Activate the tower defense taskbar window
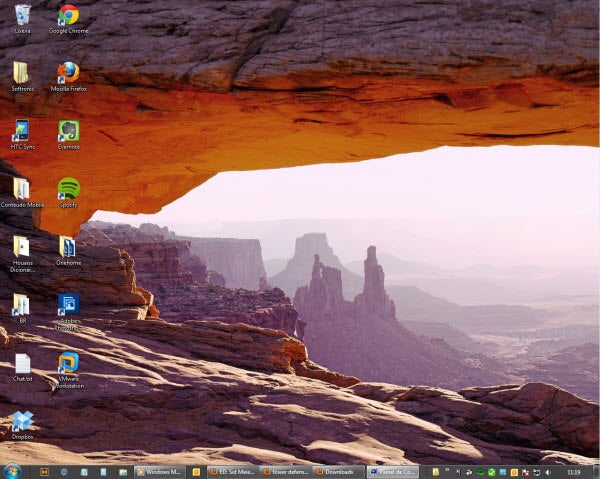This screenshot has width=600, height=479. pos(284,471)
